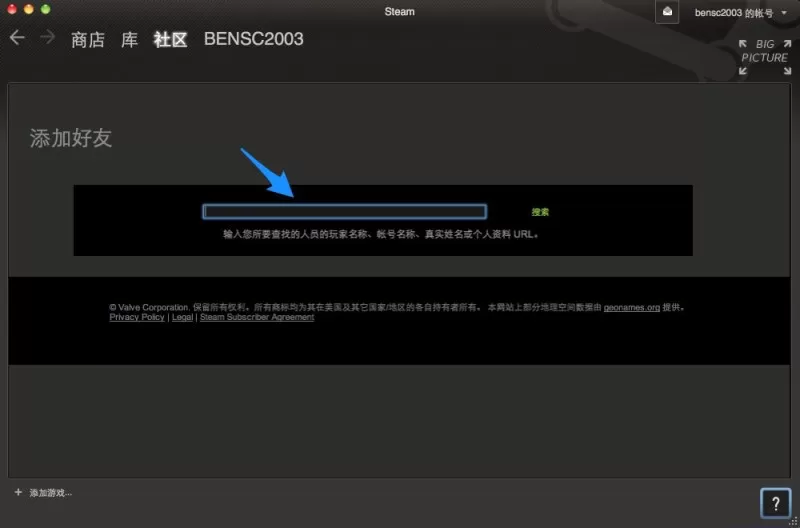Zoom the window with green button

point(45,9)
